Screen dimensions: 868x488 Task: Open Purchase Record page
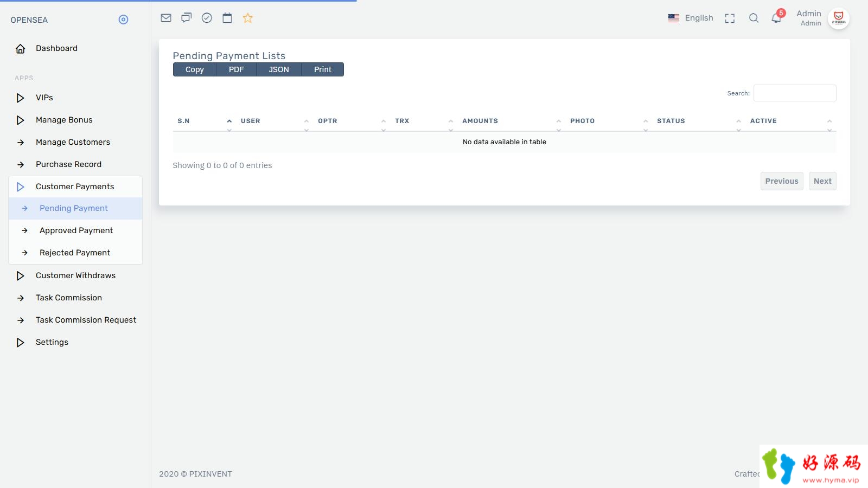pyautogui.click(x=75, y=164)
